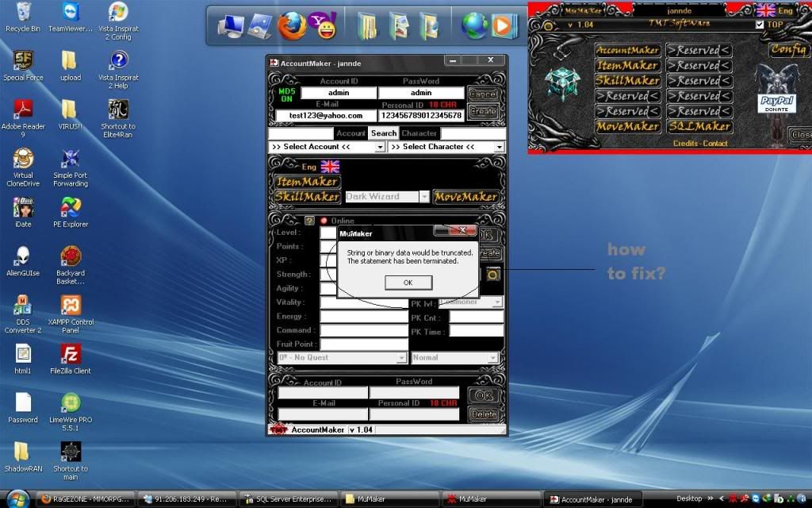Toggle the red Online status indicator
Screen dimensions: 812x508
[324, 221]
